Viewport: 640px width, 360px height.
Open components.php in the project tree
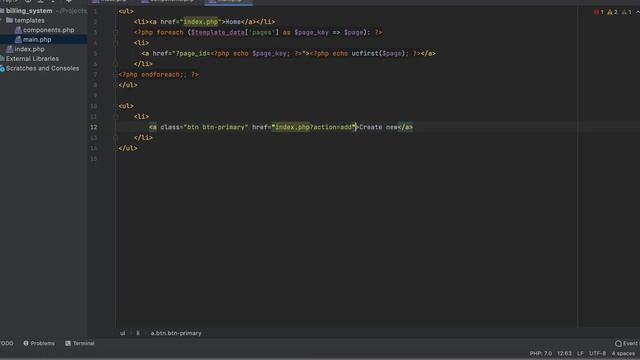[x=48, y=30]
